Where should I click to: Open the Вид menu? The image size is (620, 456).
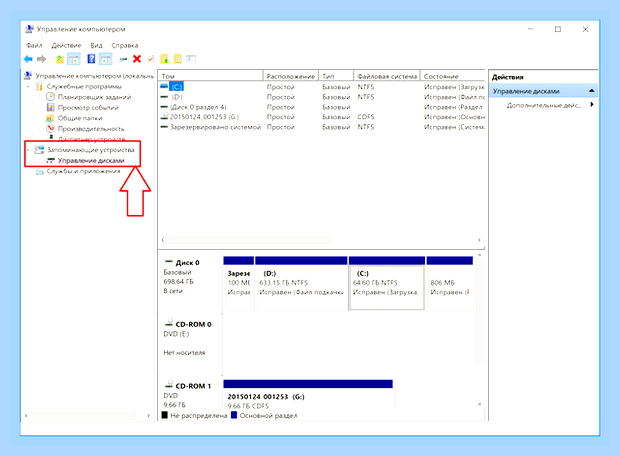(x=96, y=45)
